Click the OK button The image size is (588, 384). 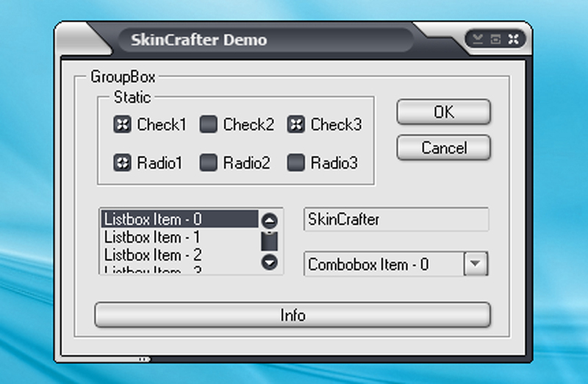[x=444, y=112]
